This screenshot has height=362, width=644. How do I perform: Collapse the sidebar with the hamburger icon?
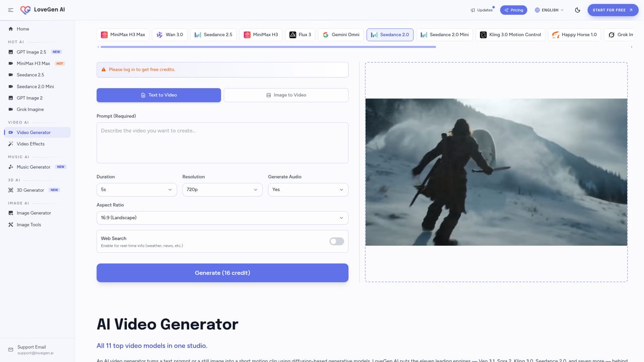coord(11,10)
